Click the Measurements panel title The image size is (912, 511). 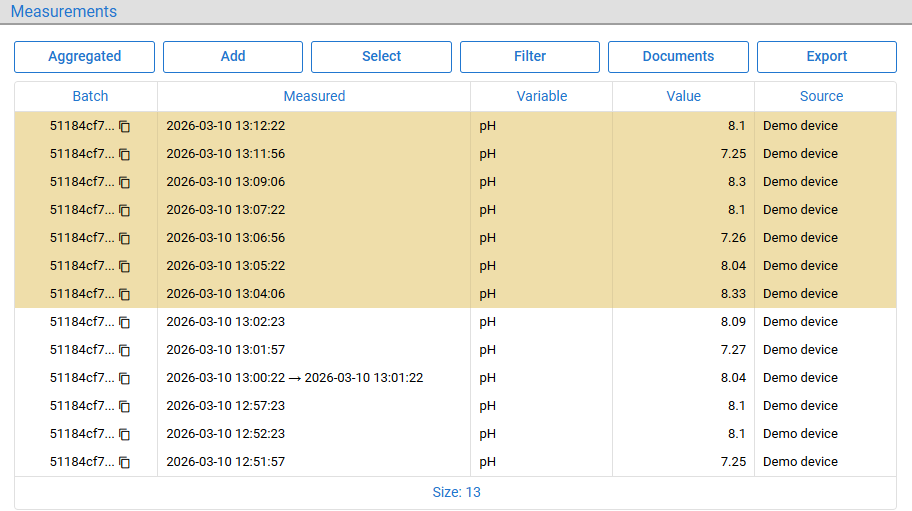64,11
